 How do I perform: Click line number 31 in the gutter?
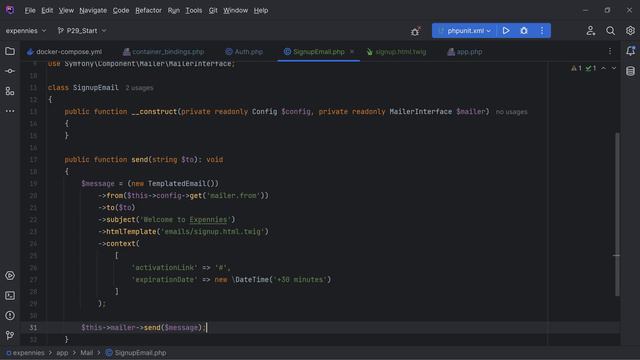click(33, 327)
